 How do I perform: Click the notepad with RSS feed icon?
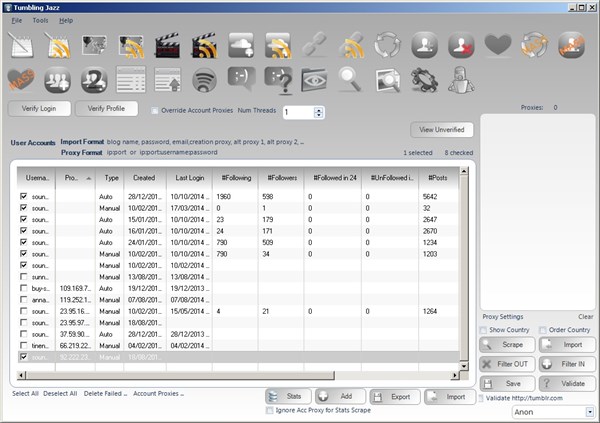(57, 46)
